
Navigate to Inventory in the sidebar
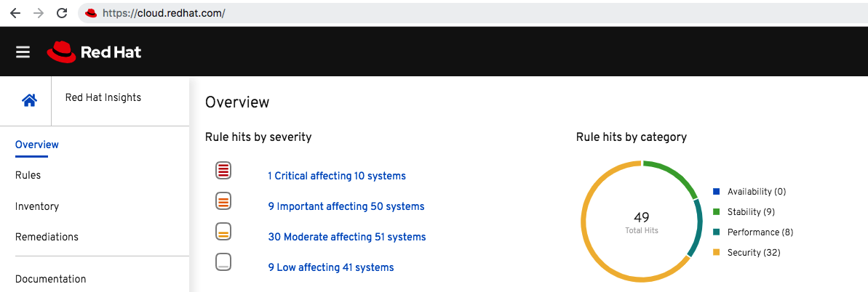click(36, 206)
